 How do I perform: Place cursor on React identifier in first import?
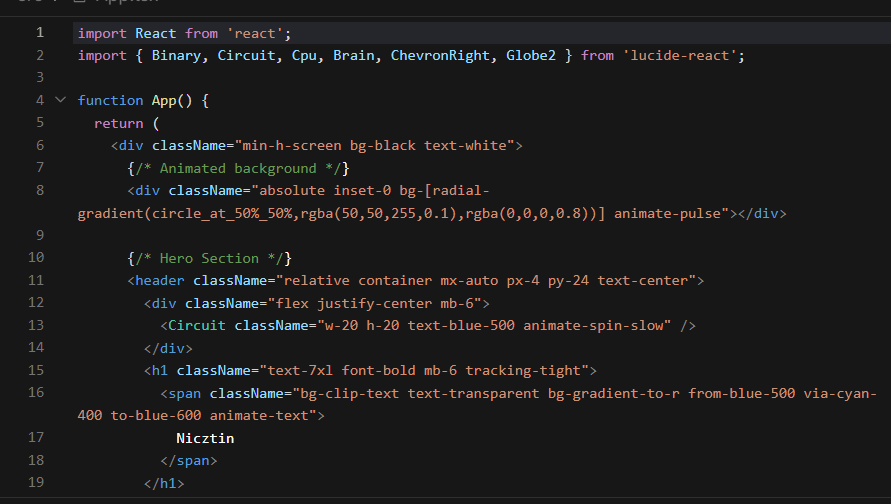tap(156, 34)
